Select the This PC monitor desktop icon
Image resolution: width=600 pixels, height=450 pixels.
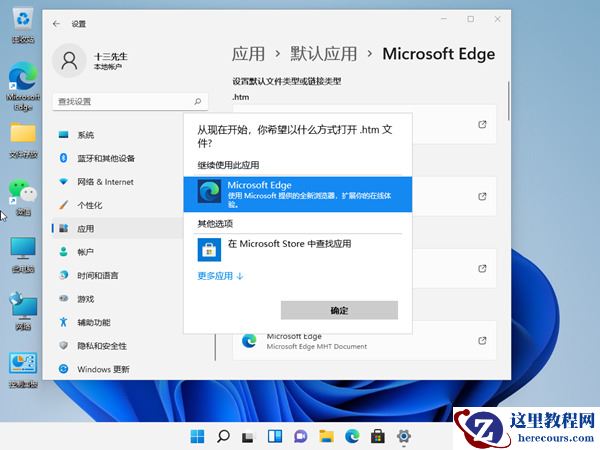click(23, 255)
